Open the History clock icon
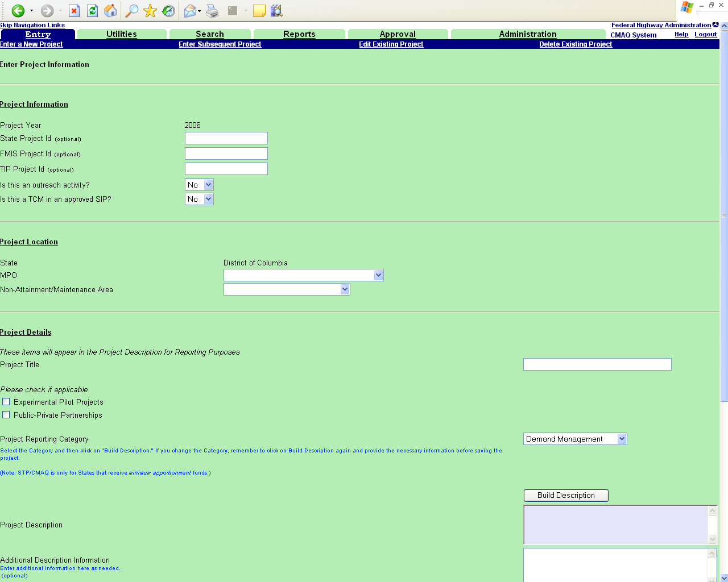Viewport: 728px width, 582px height. tap(168, 11)
